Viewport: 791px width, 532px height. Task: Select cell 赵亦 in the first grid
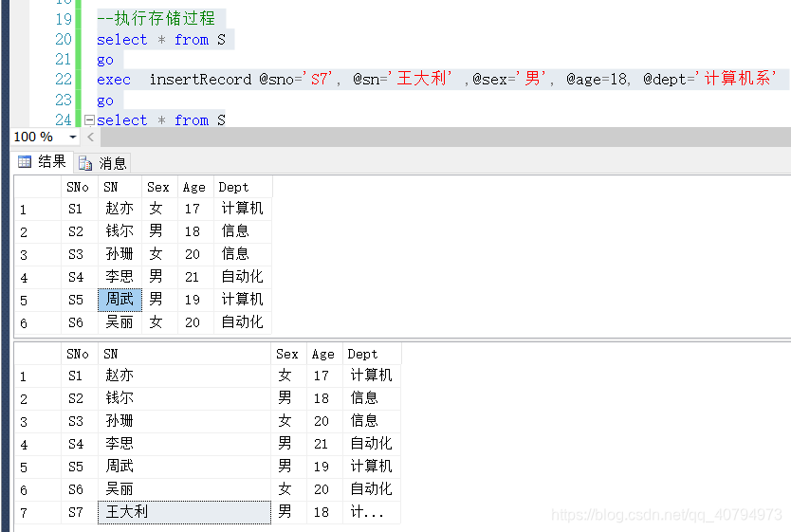point(120,209)
